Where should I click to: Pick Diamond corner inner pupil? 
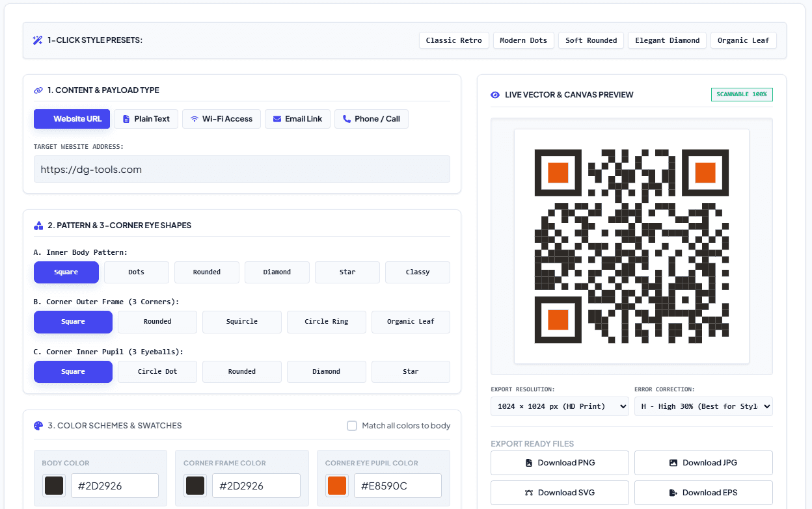(x=327, y=372)
